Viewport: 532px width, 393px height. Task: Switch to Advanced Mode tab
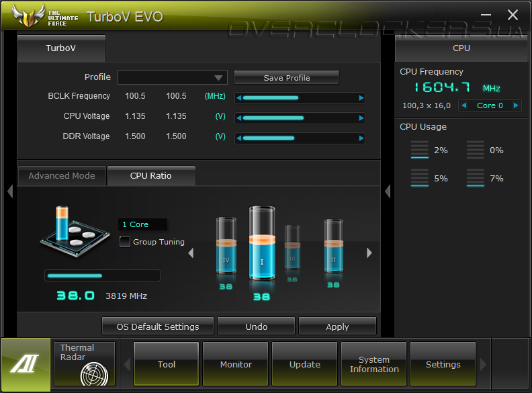point(62,176)
